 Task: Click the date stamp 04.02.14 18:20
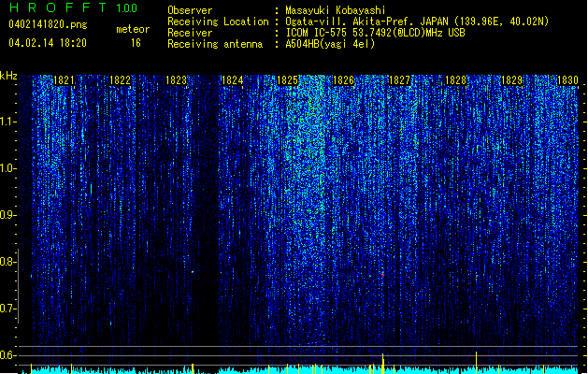click(48, 43)
